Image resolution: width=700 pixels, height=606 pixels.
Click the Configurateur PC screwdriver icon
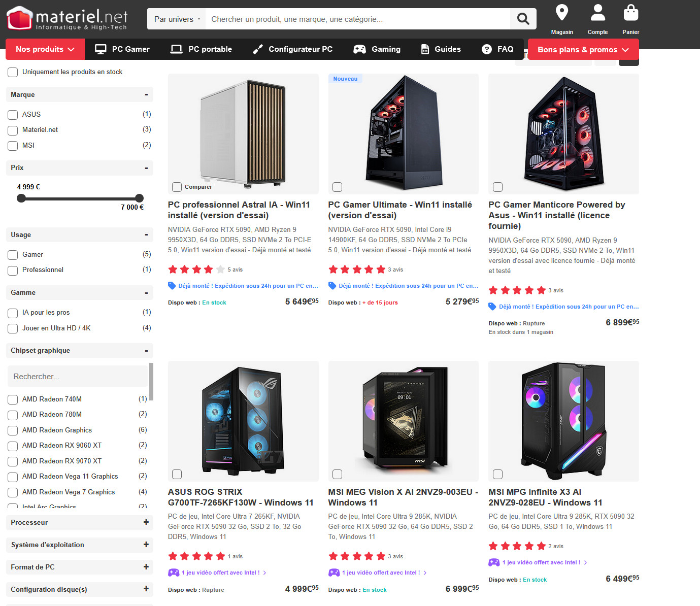pyautogui.click(x=258, y=49)
